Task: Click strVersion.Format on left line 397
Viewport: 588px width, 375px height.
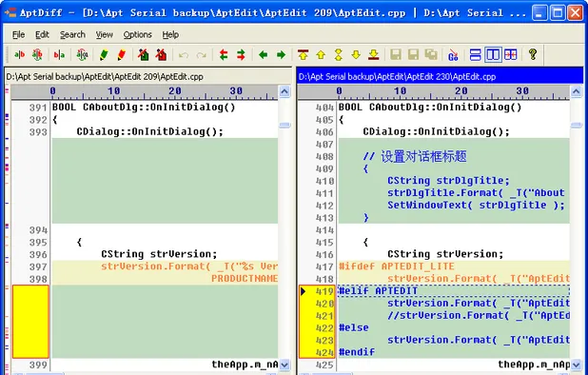Action: point(189,266)
